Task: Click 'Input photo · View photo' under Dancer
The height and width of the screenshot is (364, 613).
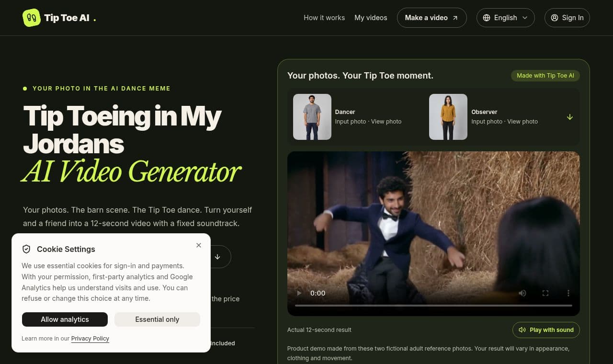Action: 368,122
